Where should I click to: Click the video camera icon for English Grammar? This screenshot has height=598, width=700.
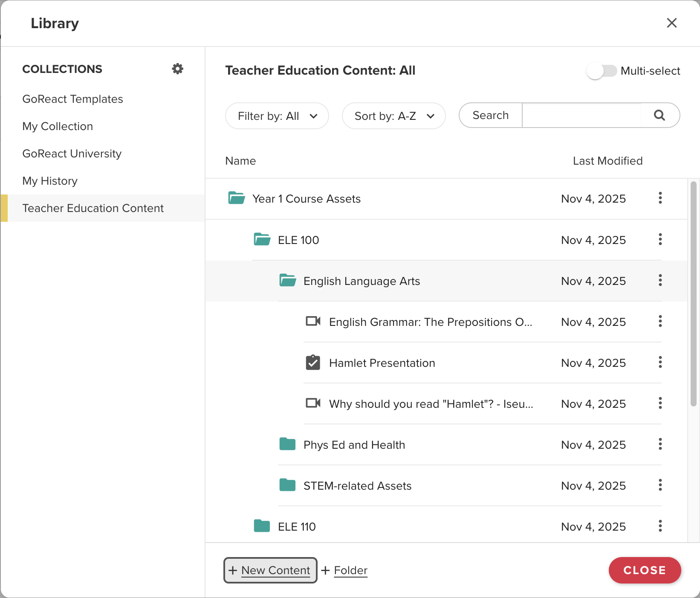pos(313,321)
